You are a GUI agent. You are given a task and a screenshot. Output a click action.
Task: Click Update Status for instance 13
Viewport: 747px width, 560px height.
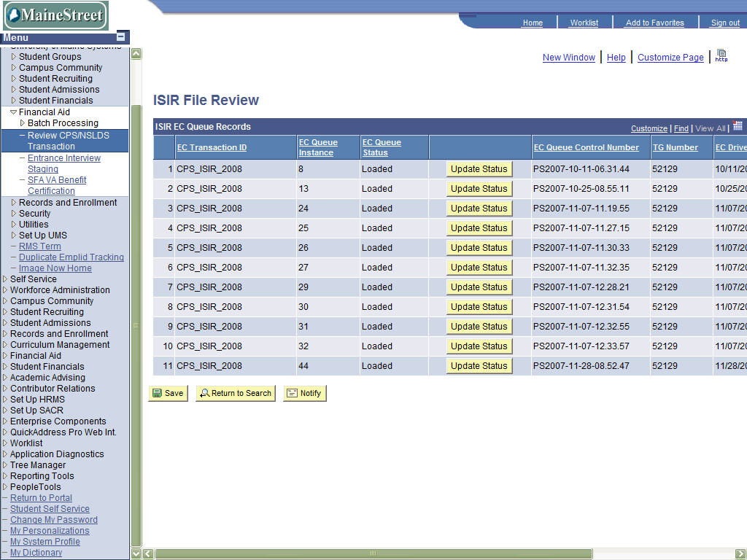coord(479,189)
